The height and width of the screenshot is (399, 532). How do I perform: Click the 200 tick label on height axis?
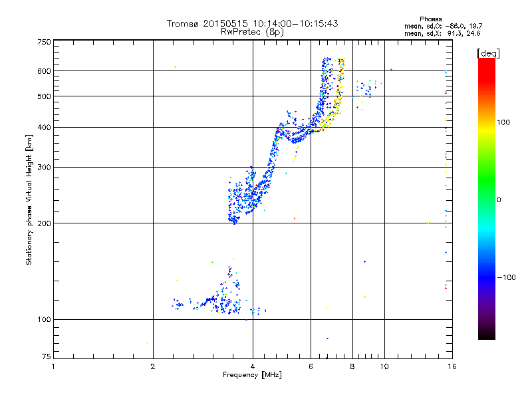44,223
